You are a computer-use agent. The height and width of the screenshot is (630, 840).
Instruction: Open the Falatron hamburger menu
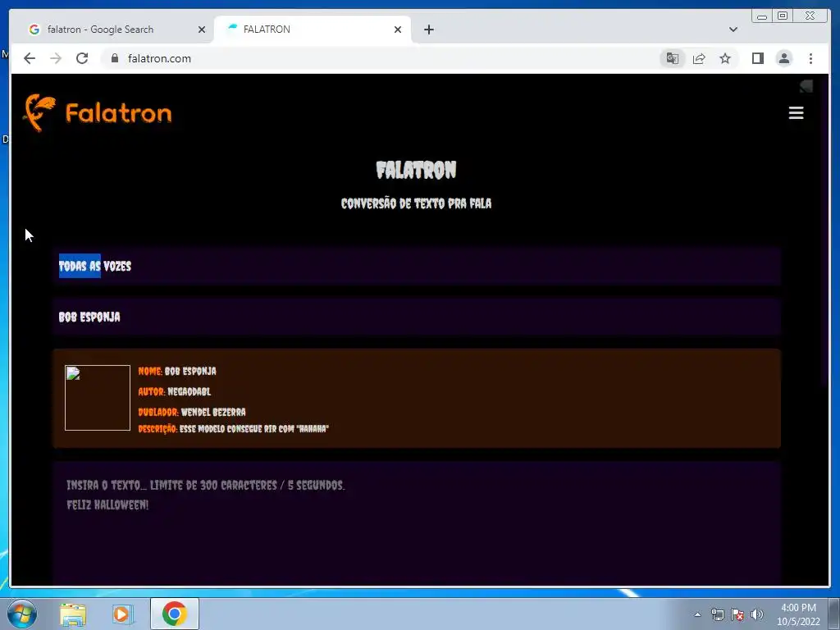point(796,113)
